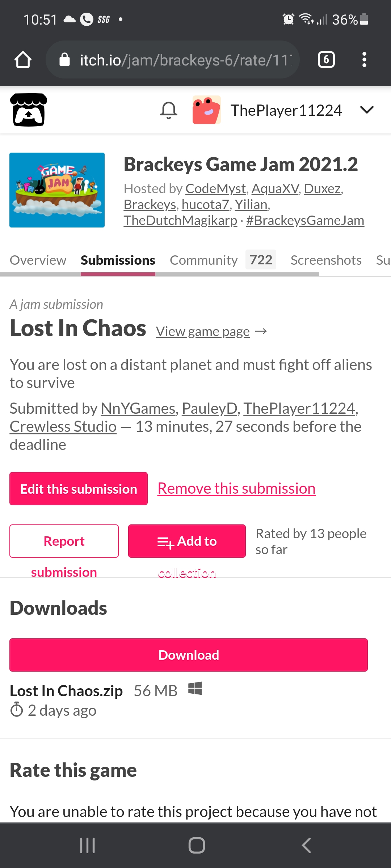This screenshot has width=391, height=868.
Task: Tap the Android recent apps button
Action: point(88,845)
